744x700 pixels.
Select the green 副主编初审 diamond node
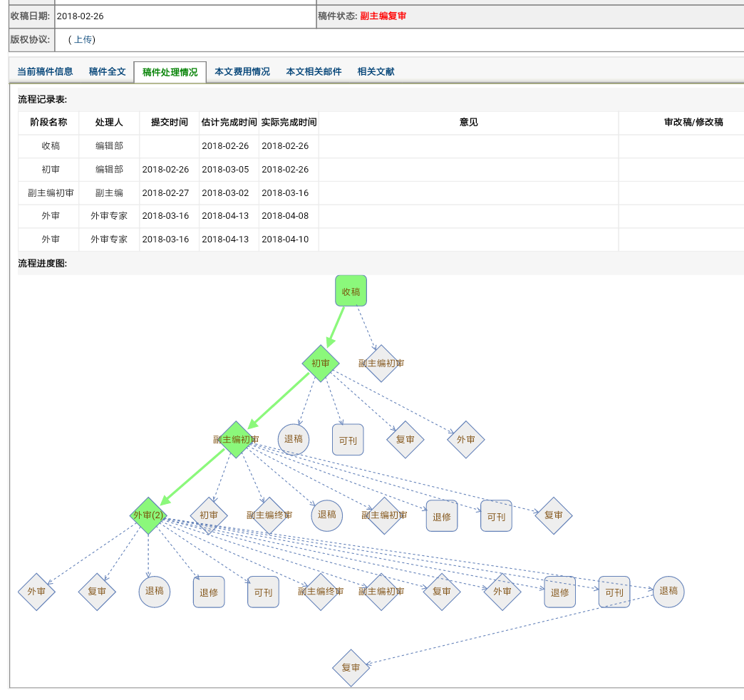click(236, 439)
